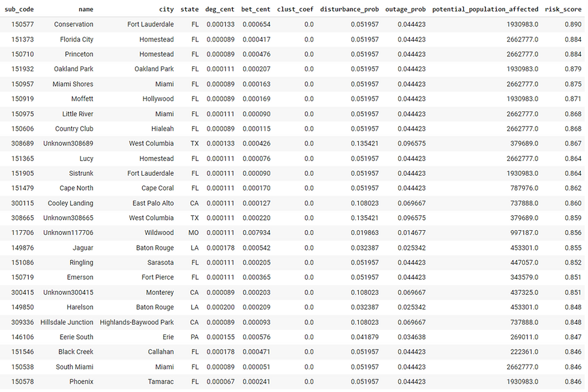
Task: Select the Monterey city cell
Action: click(x=160, y=293)
